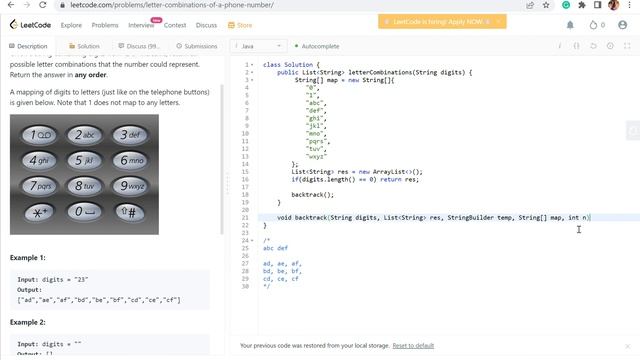Dismiss the restored code notice
640x360 pixels.
[x=628, y=346]
